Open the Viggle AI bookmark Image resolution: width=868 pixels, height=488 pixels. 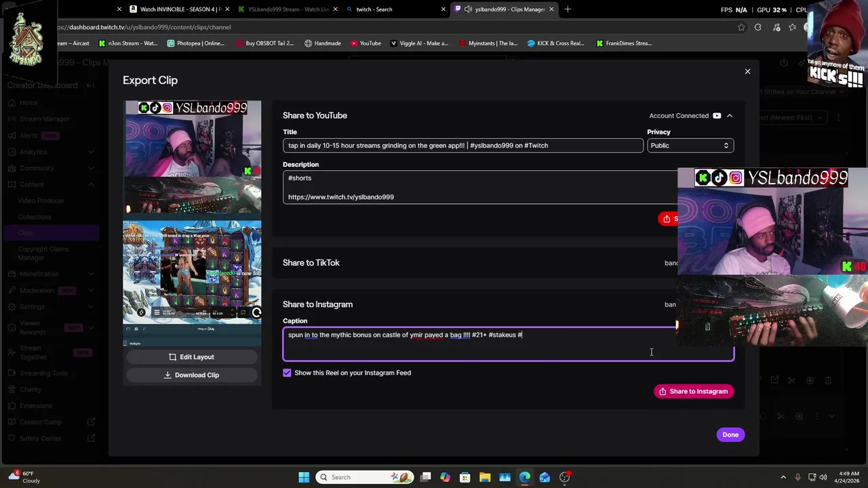[x=419, y=43]
